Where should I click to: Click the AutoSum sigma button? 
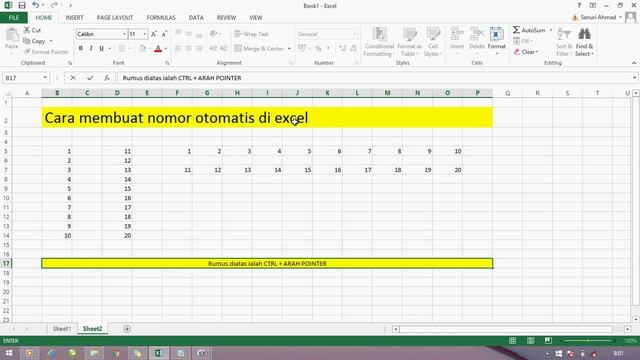(x=529, y=30)
